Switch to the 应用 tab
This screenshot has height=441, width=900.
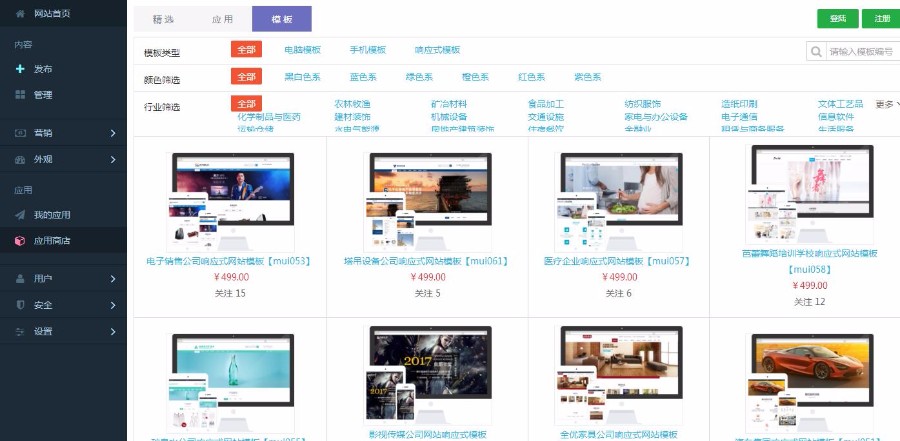click(222, 19)
